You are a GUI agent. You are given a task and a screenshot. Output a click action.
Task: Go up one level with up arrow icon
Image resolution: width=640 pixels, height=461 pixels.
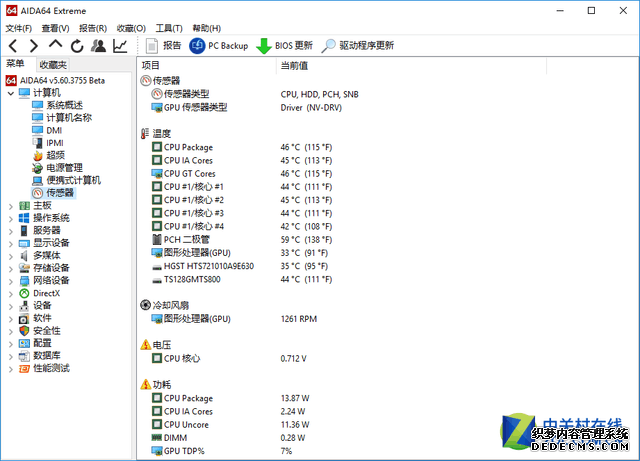[x=56, y=45]
